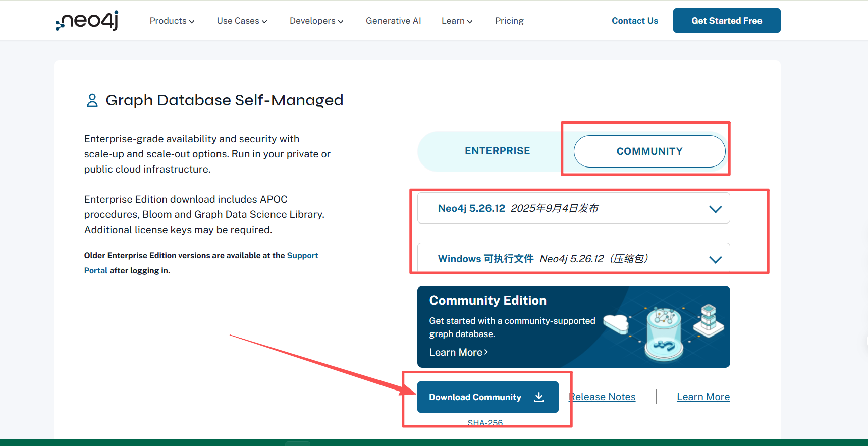Image resolution: width=868 pixels, height=446 pixels.
Task: Click the Windows package dropdown chevron
Action: (716, 259)
